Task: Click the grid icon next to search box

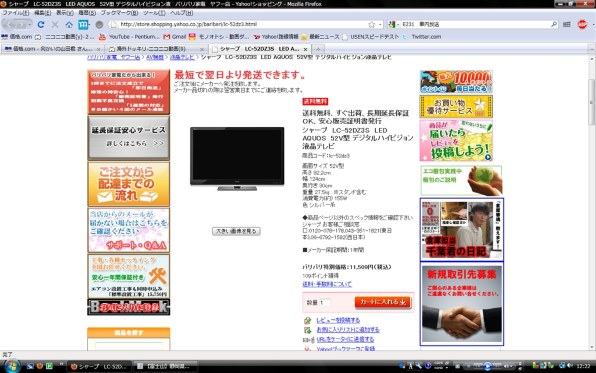Action: tap(567, 24)
